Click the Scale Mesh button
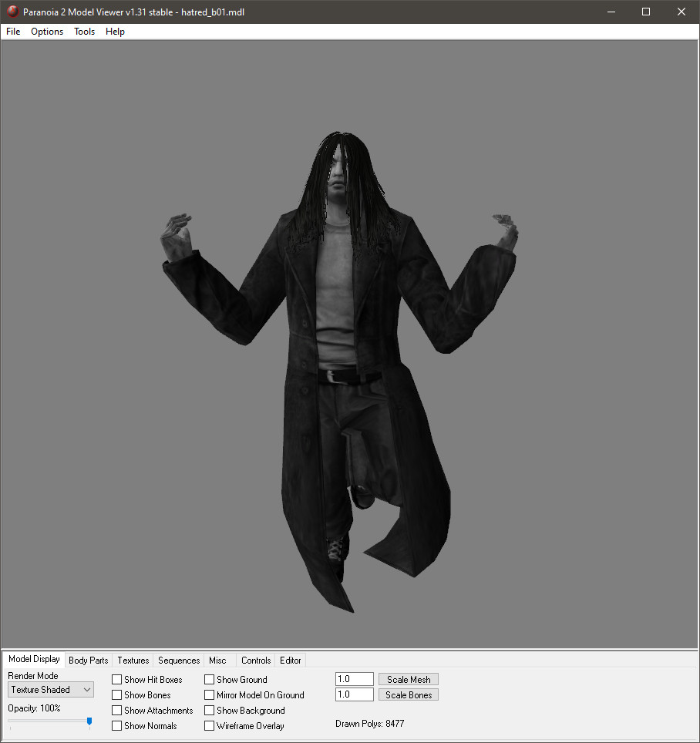 tap(409, 680)
